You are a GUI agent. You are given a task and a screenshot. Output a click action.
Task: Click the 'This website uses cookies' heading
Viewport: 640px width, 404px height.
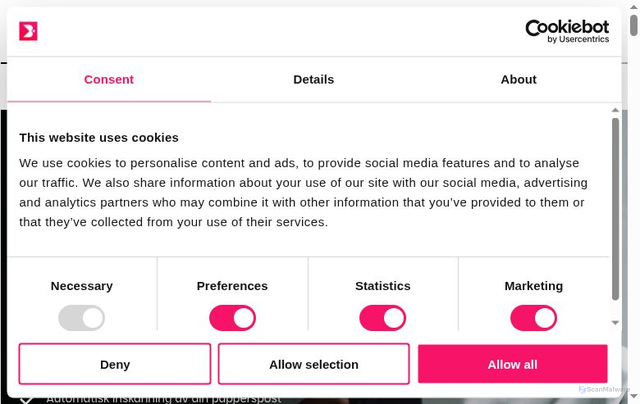(x=99, y=137)
